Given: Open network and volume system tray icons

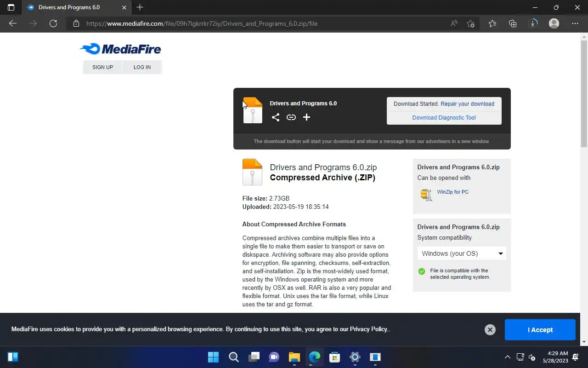Looking at the screenshot, I should tap(526, 357).
